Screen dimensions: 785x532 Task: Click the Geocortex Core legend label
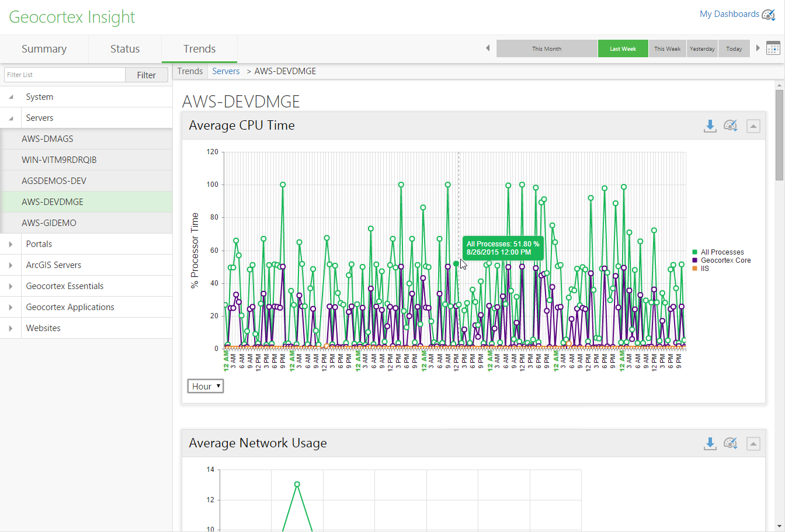click(x=726, y=260)
